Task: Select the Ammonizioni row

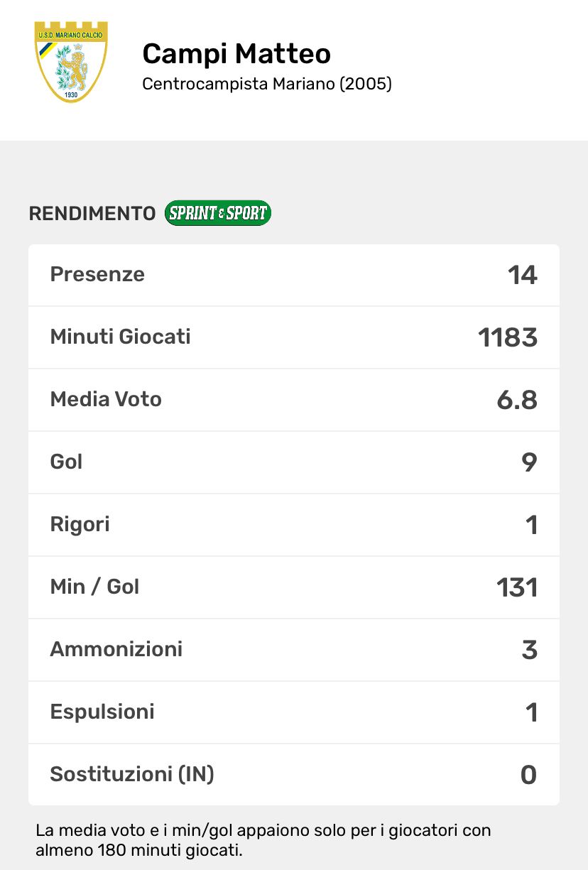Action: (x=294, y=650)
